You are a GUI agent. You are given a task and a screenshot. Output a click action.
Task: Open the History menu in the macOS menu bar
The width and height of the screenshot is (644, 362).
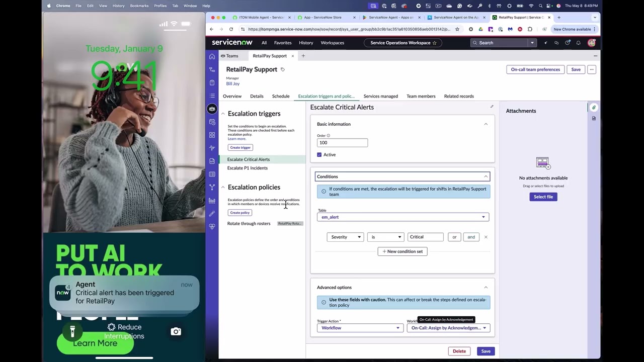point(118,6)
